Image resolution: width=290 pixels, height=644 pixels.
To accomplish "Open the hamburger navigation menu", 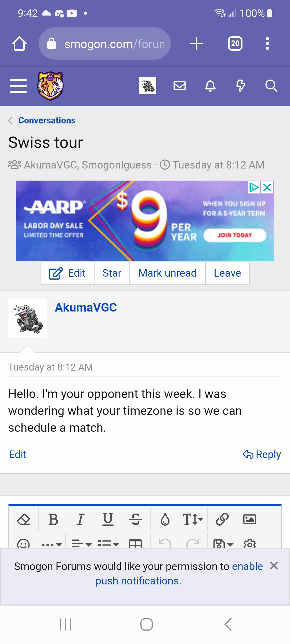I will (x=18, y=86).
